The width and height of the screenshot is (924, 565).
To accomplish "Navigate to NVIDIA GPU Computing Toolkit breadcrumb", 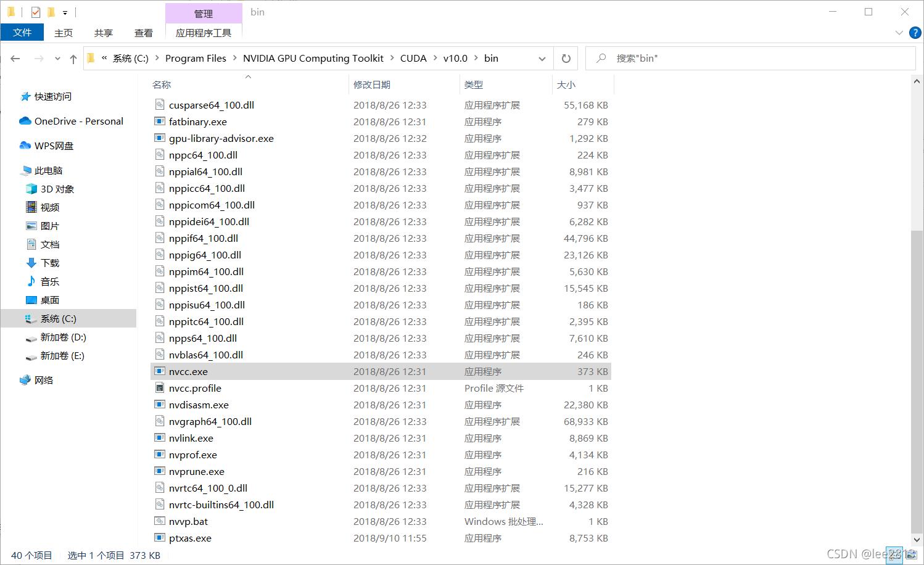I will coord(313,58).
